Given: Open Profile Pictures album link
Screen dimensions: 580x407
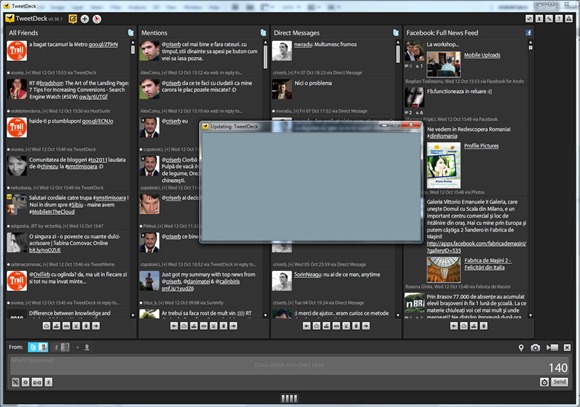Looking at the screenshot, I should (x=481, y=146).
